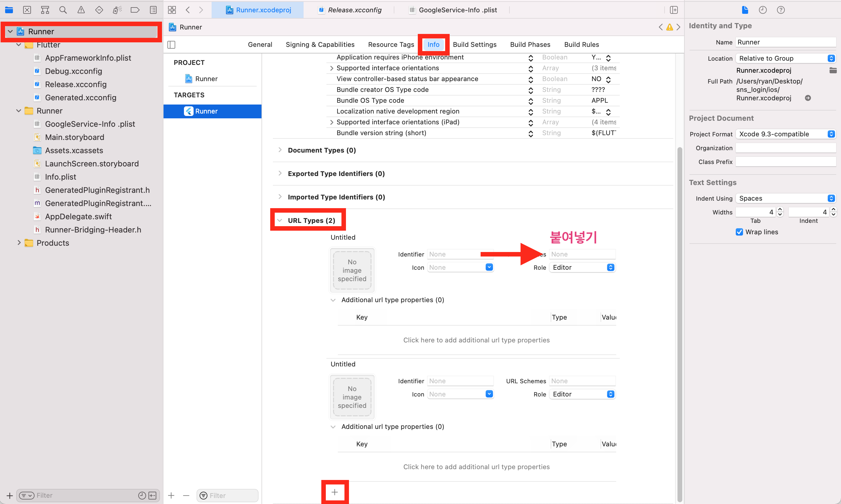The width and height of the screenshot is (841, 504).
Task: Open the Quick Help inspector icon
Action: pyautogui.click(x=781, y=10)
